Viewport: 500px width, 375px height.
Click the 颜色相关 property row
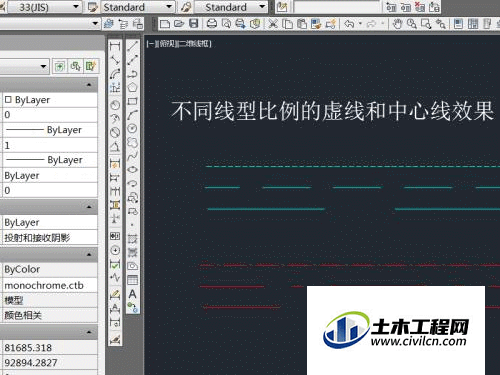(50, 315)
